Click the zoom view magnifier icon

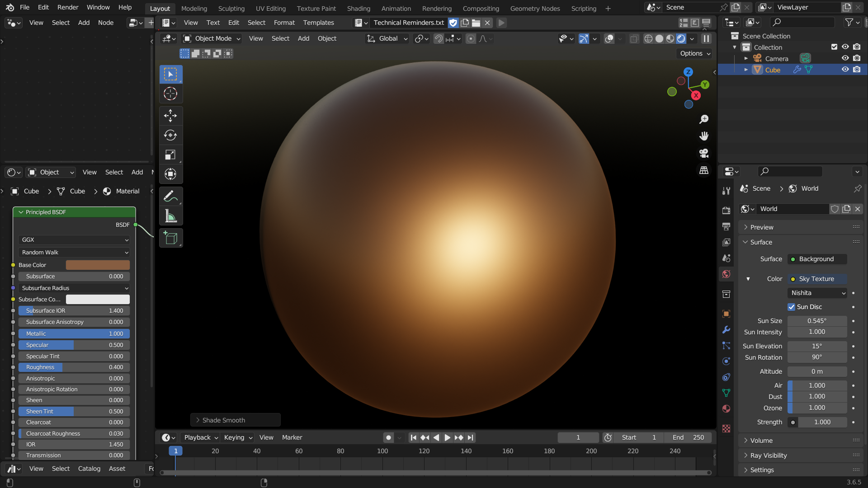click(x=704, y=119)
